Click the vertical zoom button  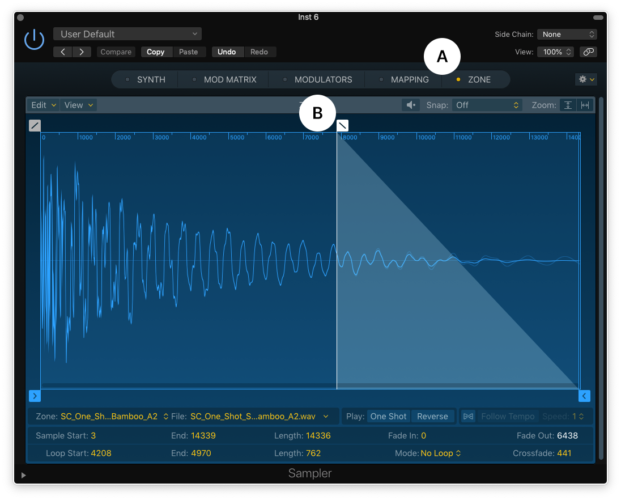click(x=567, y=105)
